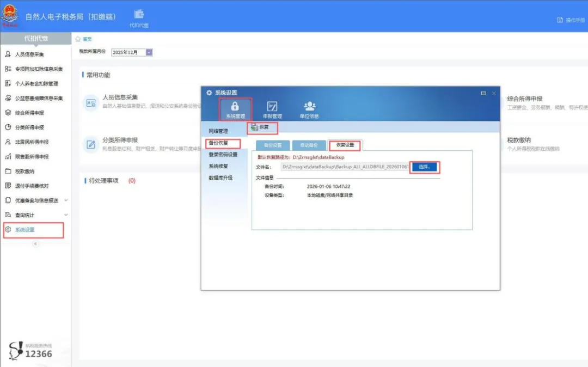Switch to the 恢复设置 tab
Screen dimensions: 588x367
pyautogui.click(x=345, y=145)
